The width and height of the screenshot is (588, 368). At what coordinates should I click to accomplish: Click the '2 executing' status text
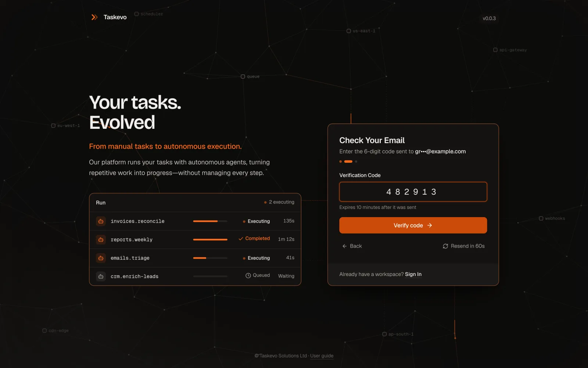pos(282,202)
